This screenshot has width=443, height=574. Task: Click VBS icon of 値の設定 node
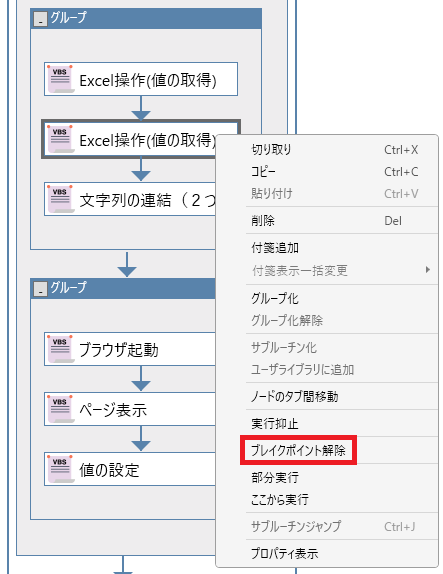60,469
